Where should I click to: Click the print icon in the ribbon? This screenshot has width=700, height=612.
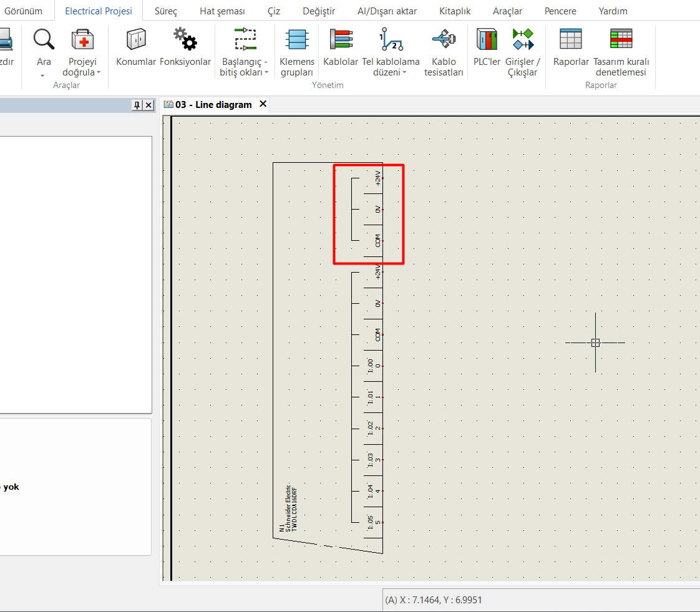[6, 39]
